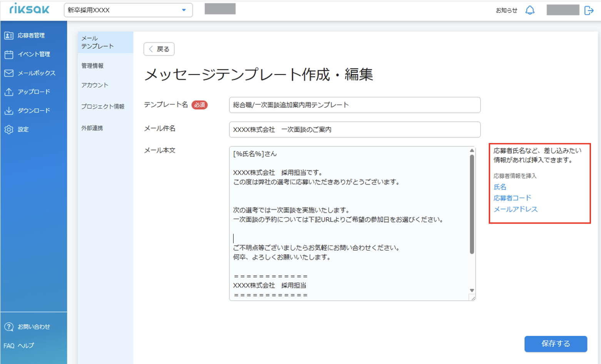Click the メール本文 vertical scrollbar thumb
The image size is (601, 364).
click(472, 204)
